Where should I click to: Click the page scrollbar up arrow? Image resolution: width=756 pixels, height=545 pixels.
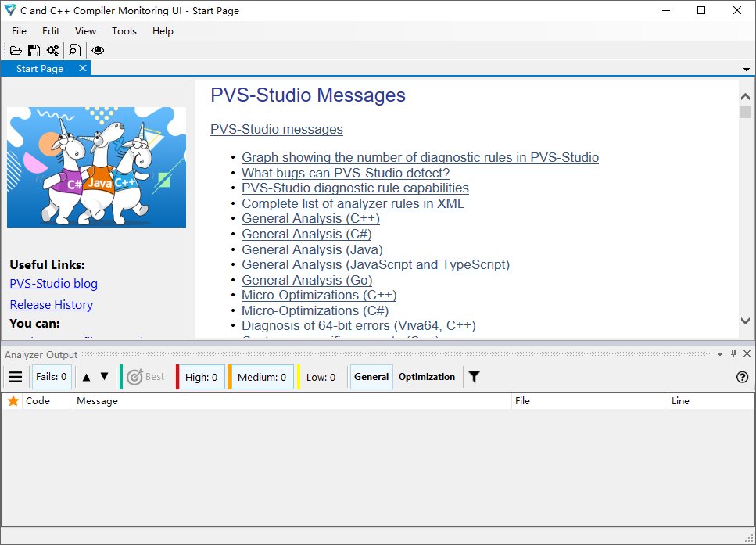[745, 96]
